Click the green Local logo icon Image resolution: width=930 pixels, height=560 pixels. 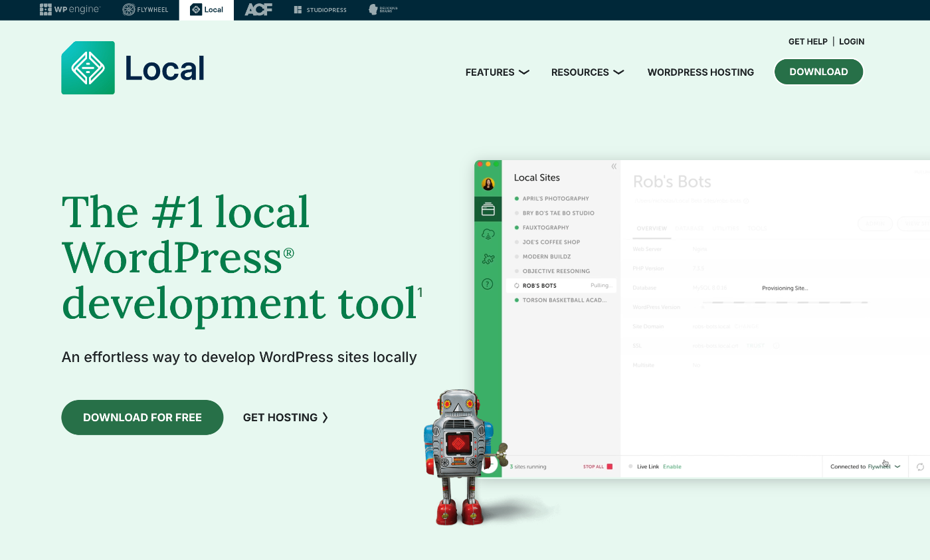88,68
